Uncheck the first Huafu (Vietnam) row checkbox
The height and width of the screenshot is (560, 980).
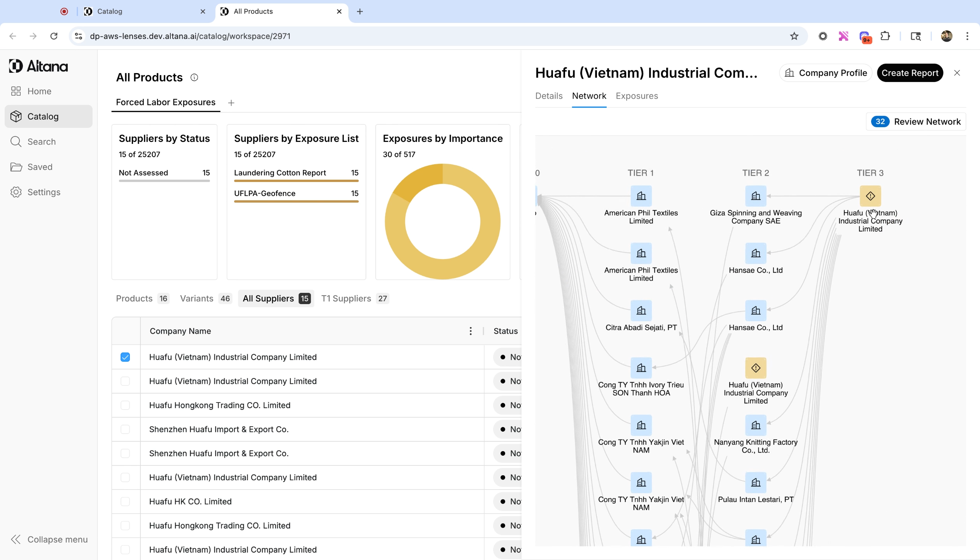pos(125,357)
